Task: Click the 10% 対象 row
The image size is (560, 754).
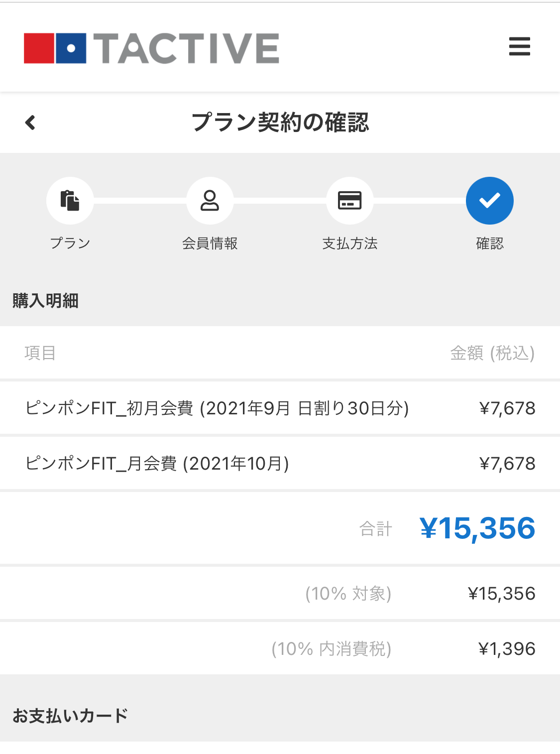Action: pos(280,593)
